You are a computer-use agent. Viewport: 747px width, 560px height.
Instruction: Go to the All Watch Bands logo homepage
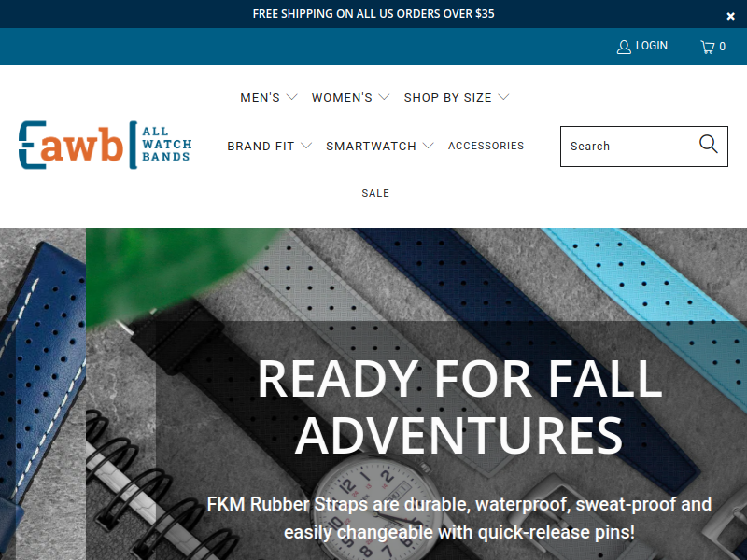(x=106, y=146)
